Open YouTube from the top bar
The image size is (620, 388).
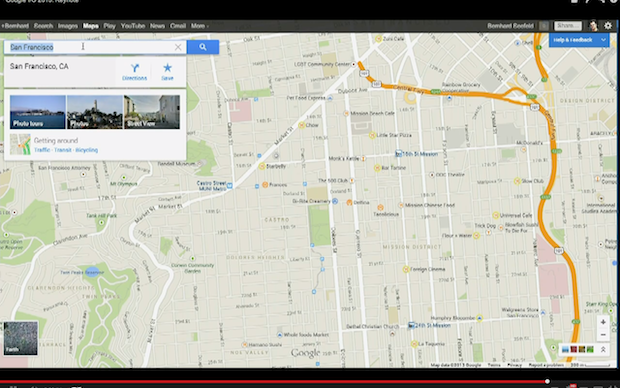pyautogui.click(x=133, y=26)
